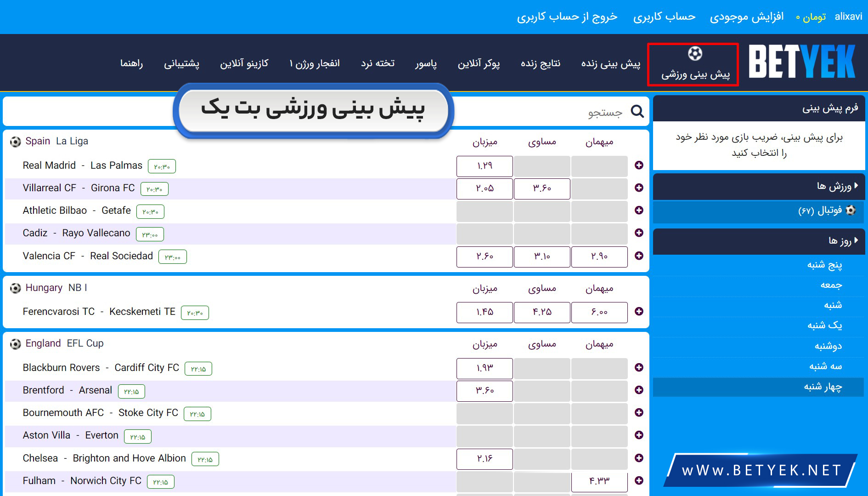Click the soccer ball icon beside Hungary NB I
Viewport: 868px width, 496px height.
[16, 288]
